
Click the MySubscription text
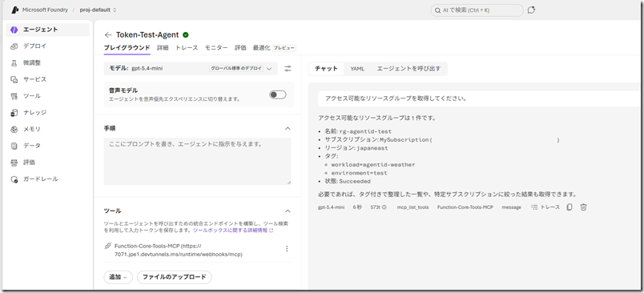405,140
